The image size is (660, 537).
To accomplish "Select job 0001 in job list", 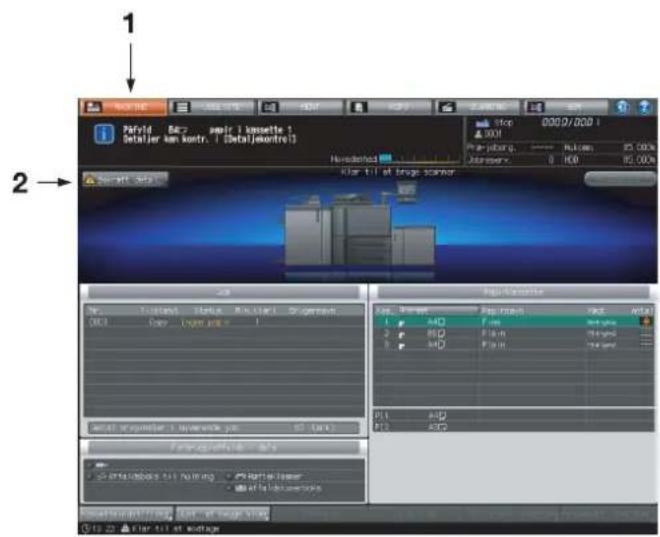I will (x=224, y=323).
